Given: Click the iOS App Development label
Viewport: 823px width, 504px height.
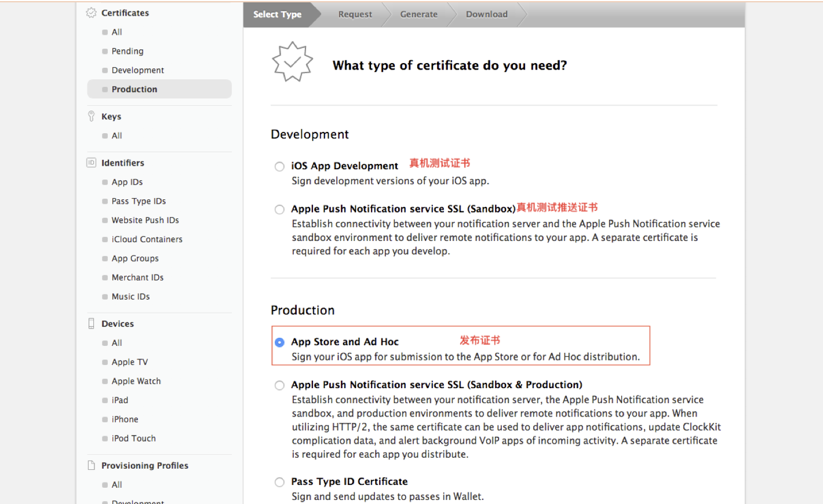Looking at the screenshot, I should point(345,166).
